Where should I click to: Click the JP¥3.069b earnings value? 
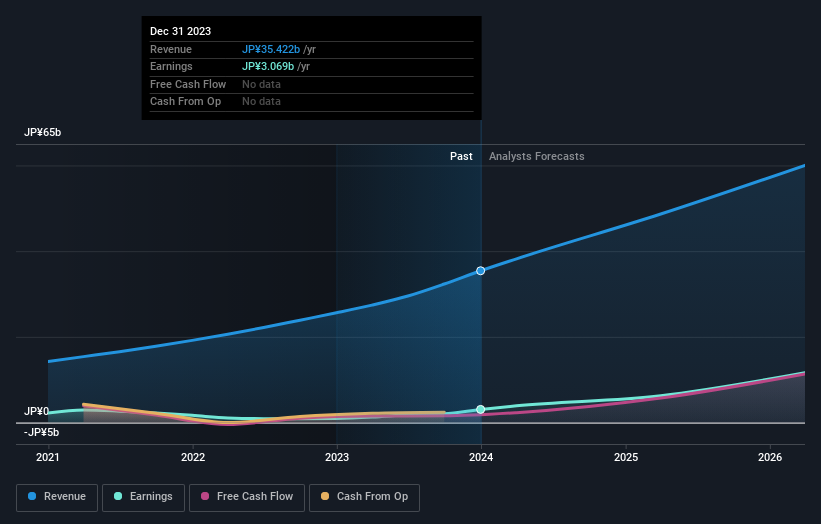pyautogui.click(x=268, y=66)
